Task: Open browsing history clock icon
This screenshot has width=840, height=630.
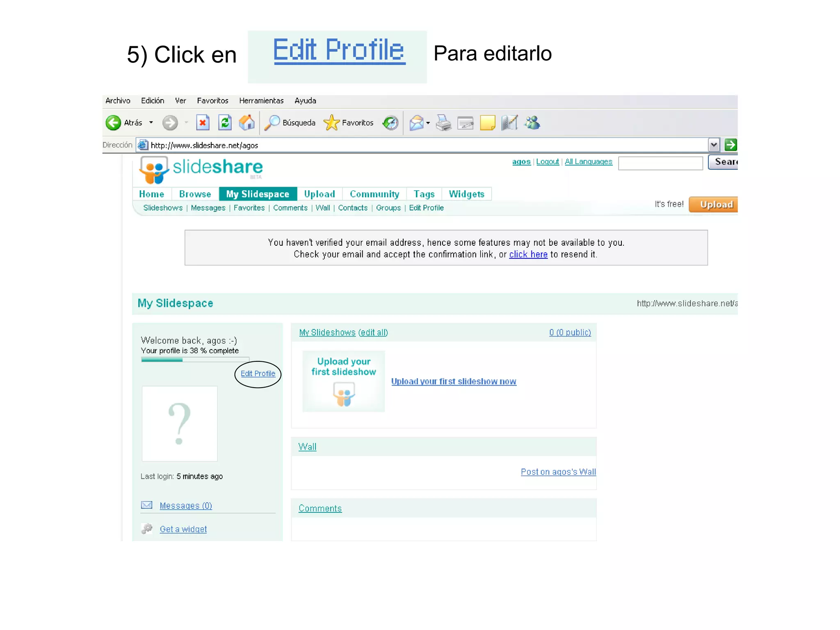Action: click(x=390, y=123)
